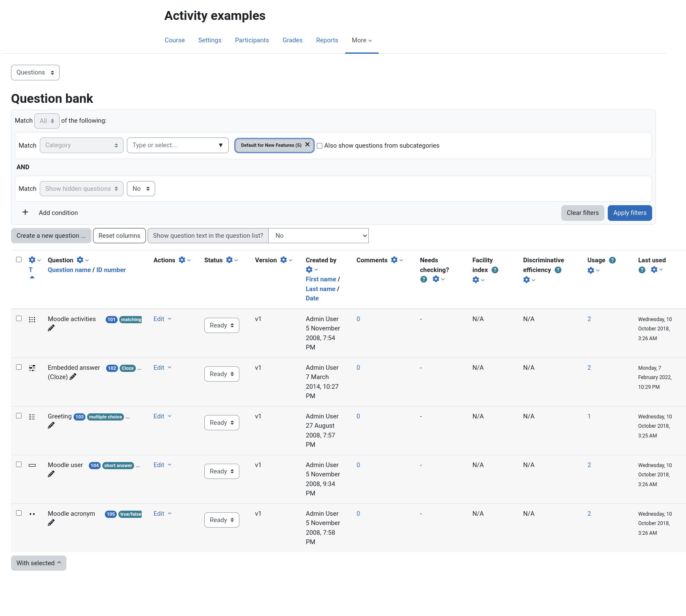Check the Moodle activities row checkbox
Viewport: 686px width, 616px height.
tap(19, 319)
